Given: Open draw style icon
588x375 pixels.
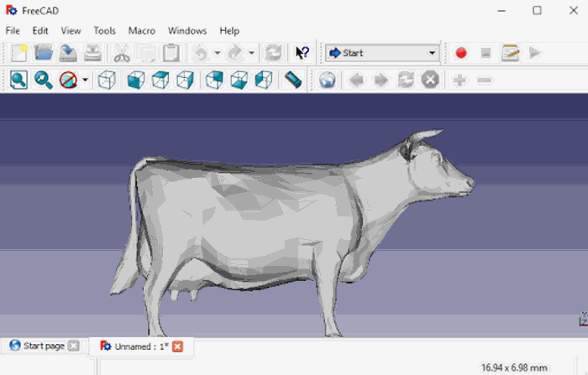Looking at the screenshot, I should 68,80.
